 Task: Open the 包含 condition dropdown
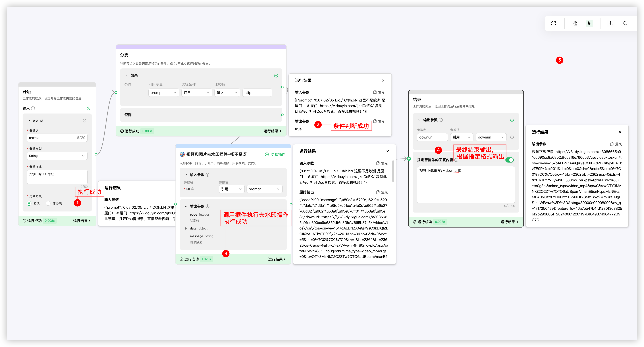click(197, 93)
